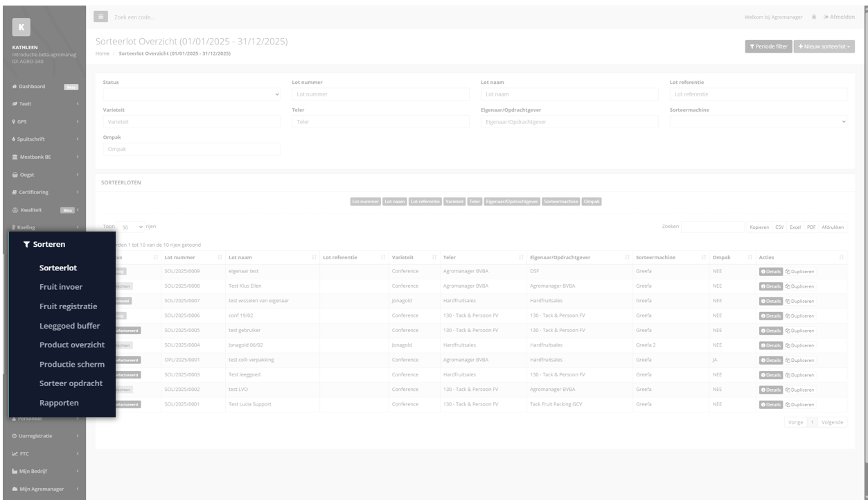Open the Oogst basket icon in sidebar

pos(15,174)
